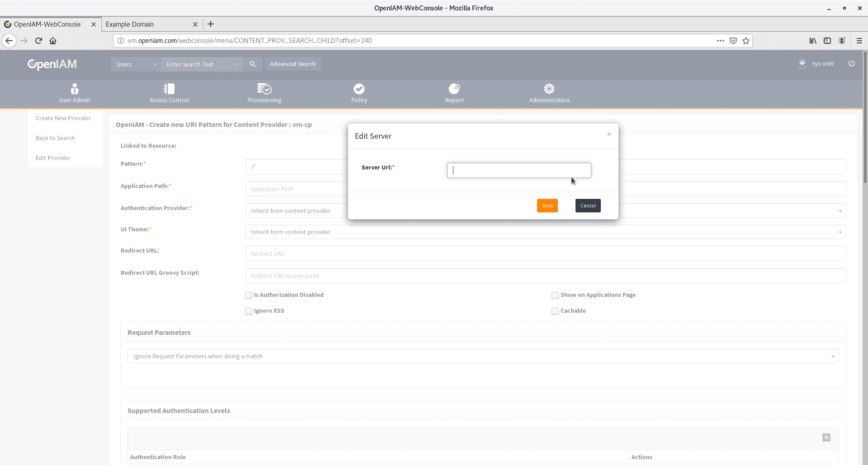The height and width of the screenshot is (465, 868).
Task: Focus the Server Url input field
Action: point(519,170)
